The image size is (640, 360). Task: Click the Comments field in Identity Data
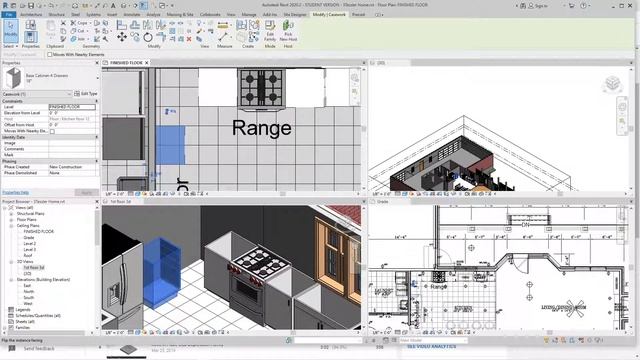tap(72, 149)
